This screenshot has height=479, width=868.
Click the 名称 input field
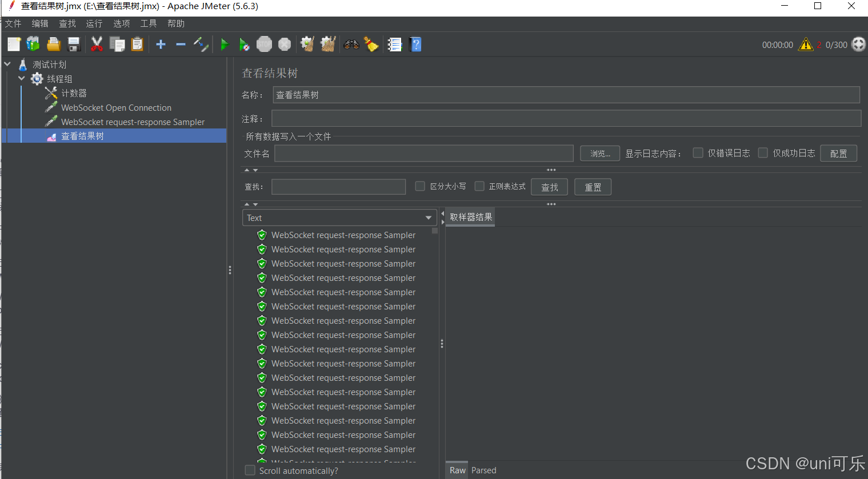click(566, 95)
